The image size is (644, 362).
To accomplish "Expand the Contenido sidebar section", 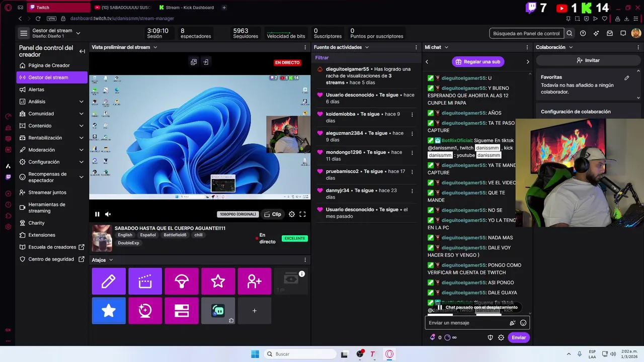I will click(x=82, y=126).
